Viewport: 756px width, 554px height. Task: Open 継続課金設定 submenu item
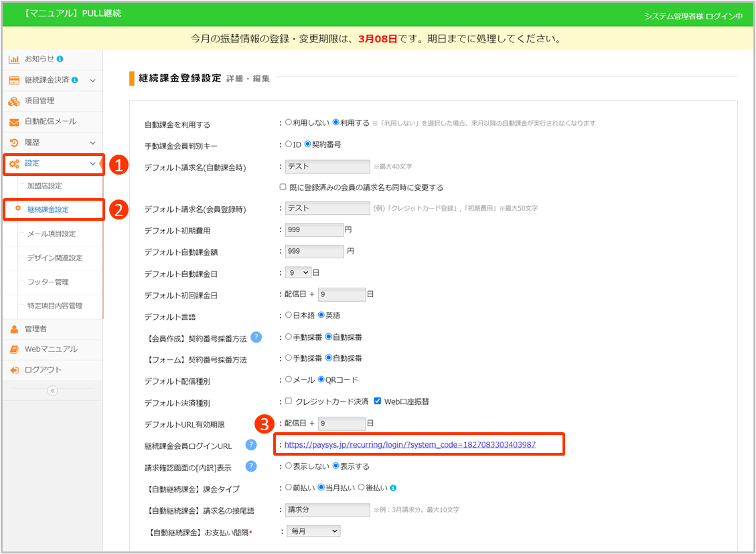[x=48, y=209]
